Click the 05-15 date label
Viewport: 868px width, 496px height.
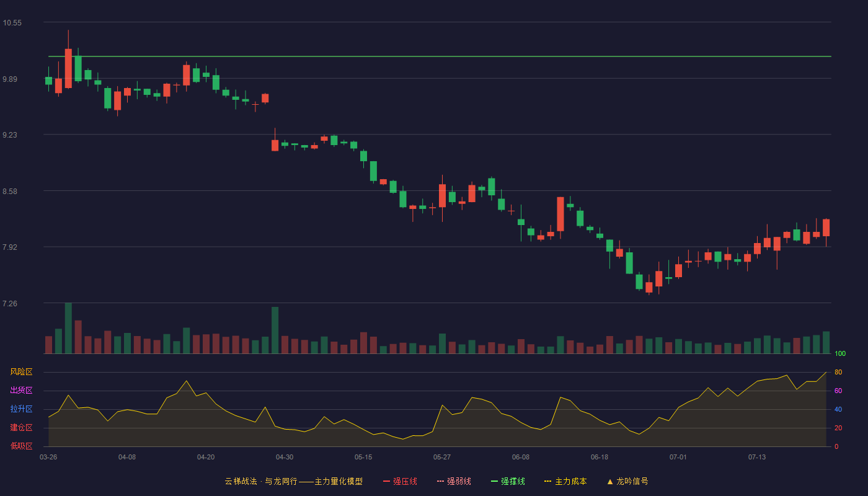click(x=363, y=457)
